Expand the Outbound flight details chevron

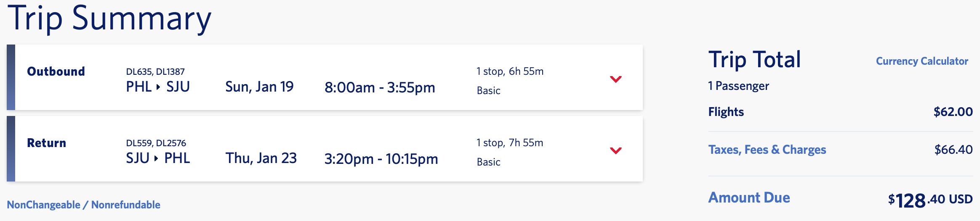click(615, 79)
